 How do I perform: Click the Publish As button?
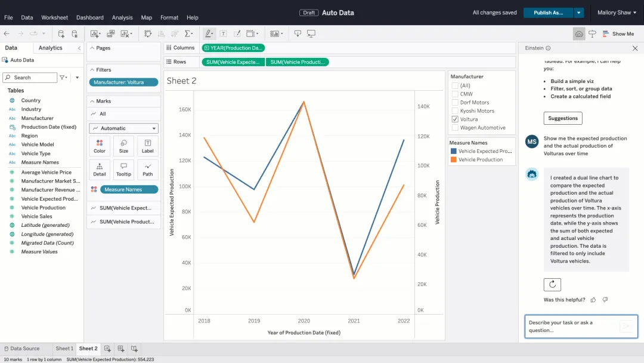(549, 13)
